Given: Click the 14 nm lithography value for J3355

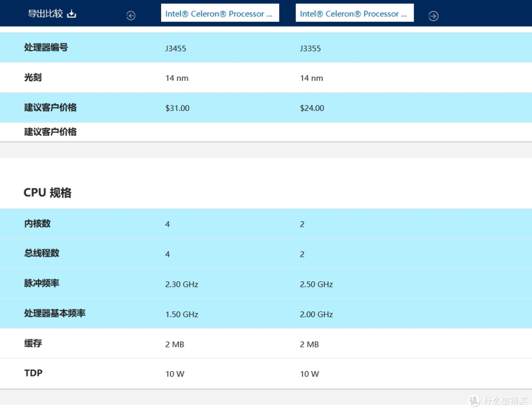Looking at the screenshot, I should (x=311, y=78).
